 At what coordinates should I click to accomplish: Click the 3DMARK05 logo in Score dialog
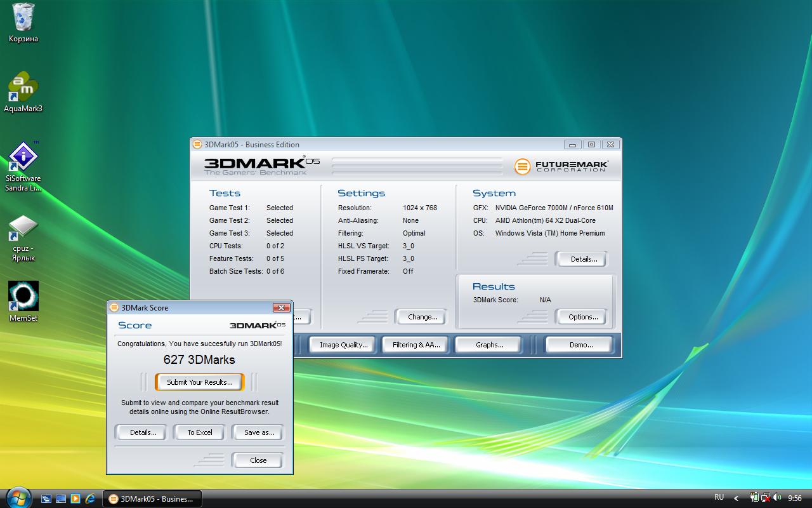click(x=257, y=325)
